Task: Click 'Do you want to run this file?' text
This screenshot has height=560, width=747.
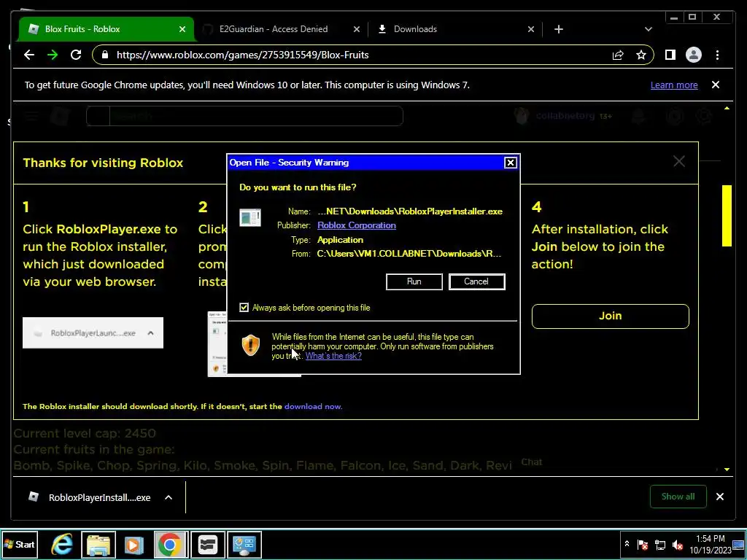Action: tap(298, 187)
